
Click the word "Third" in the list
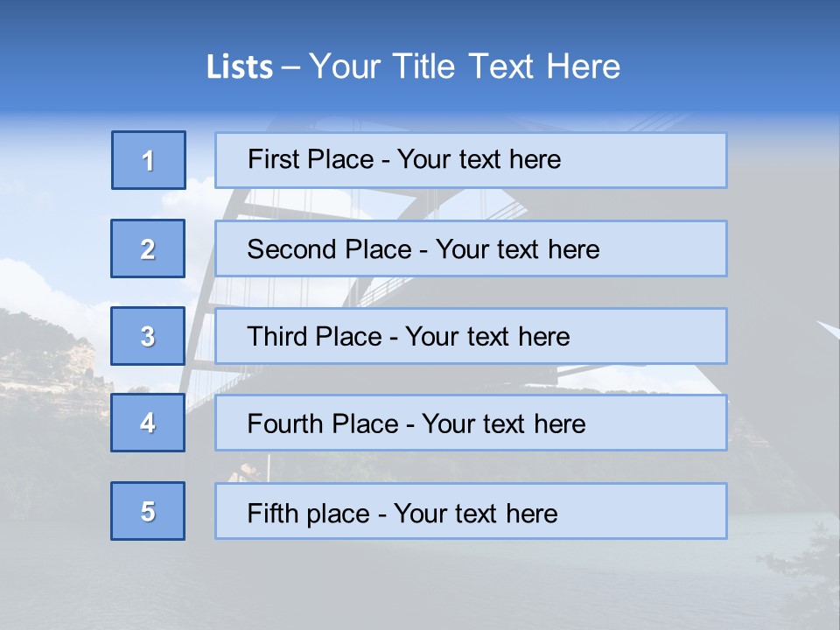click(276, 337)
